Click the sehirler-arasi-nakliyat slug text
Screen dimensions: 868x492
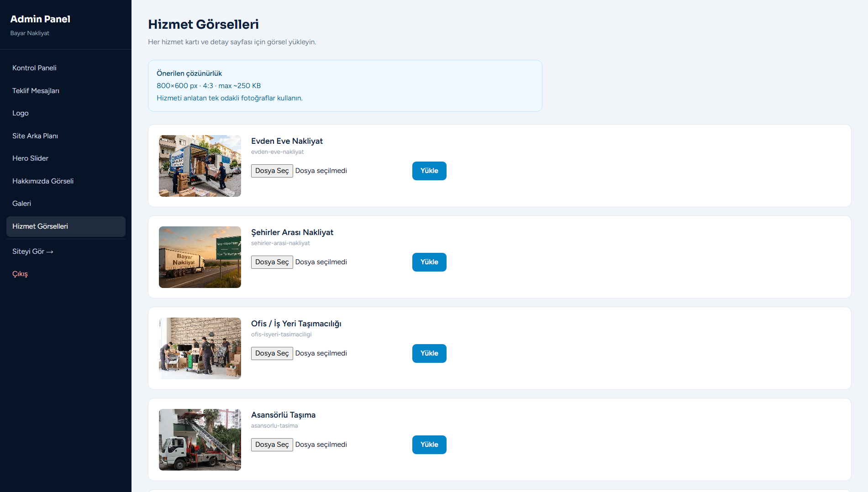tap(280, 243)
